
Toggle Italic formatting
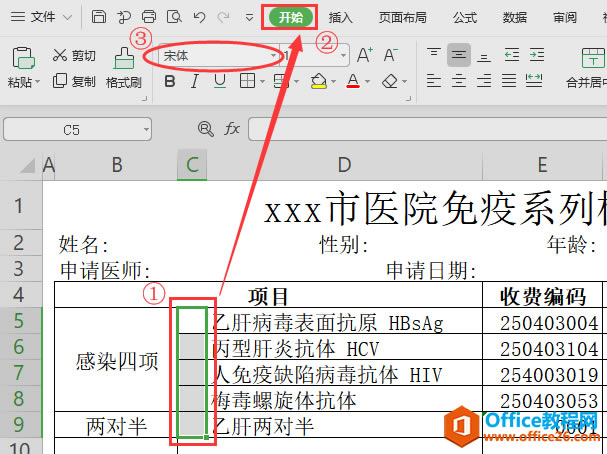click(195, 81)
